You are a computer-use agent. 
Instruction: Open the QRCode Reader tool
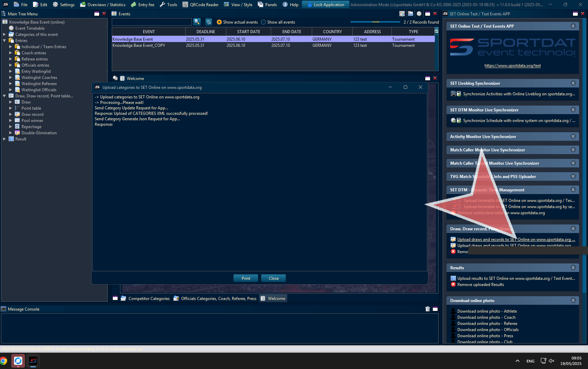[200, 4]
